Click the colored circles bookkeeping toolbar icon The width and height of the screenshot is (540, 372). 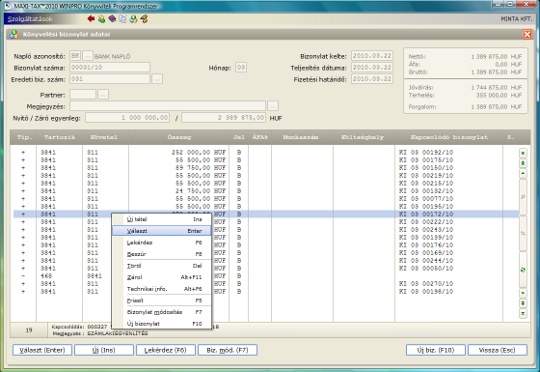(x=133, y=19)
